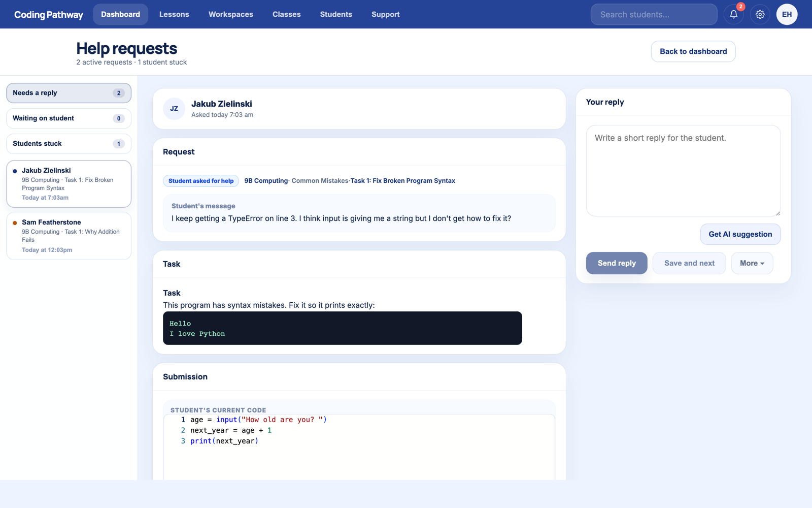Image resolution: width=812 pixels, height=508 pixels.
Task: Expand the More dropdown
Action: pos(752,263)
